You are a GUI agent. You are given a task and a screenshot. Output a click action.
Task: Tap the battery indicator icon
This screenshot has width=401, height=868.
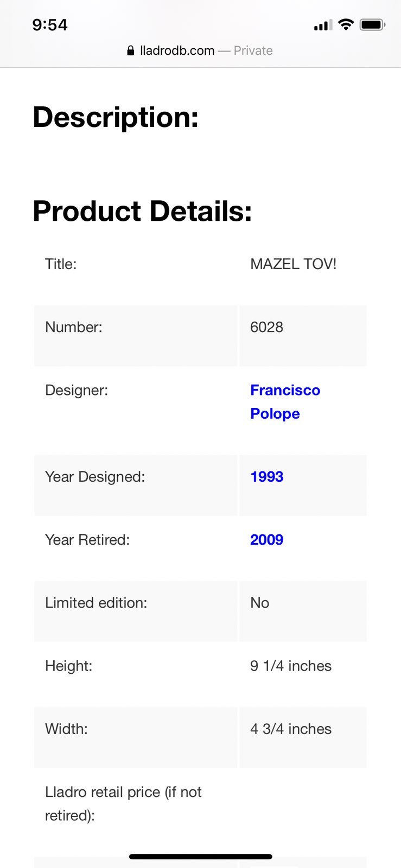click(372, 24)
